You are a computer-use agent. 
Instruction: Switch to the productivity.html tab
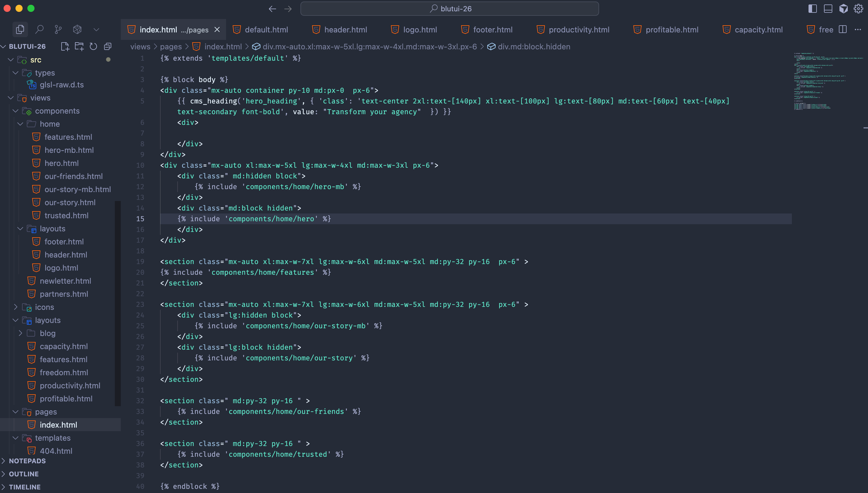579,29
